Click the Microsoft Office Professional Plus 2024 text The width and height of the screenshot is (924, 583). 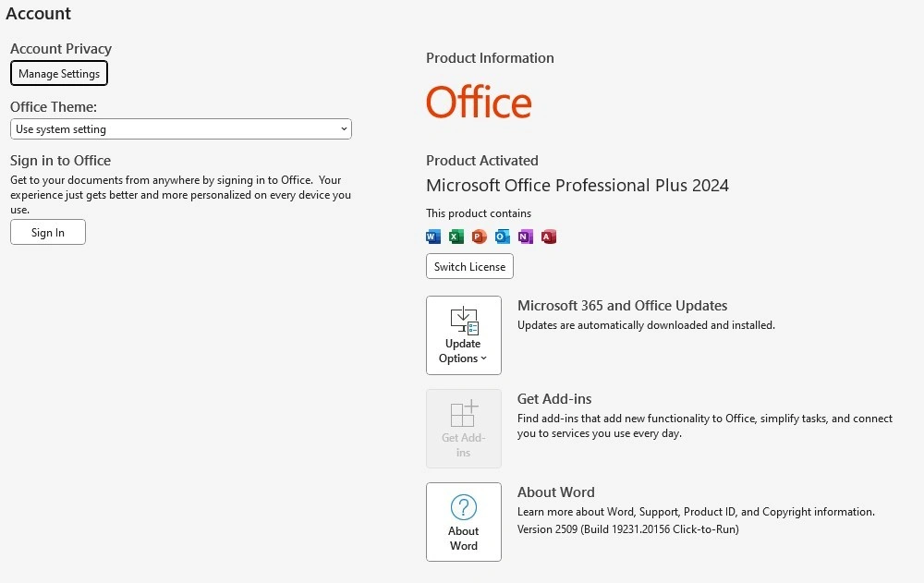click(577, 186)
